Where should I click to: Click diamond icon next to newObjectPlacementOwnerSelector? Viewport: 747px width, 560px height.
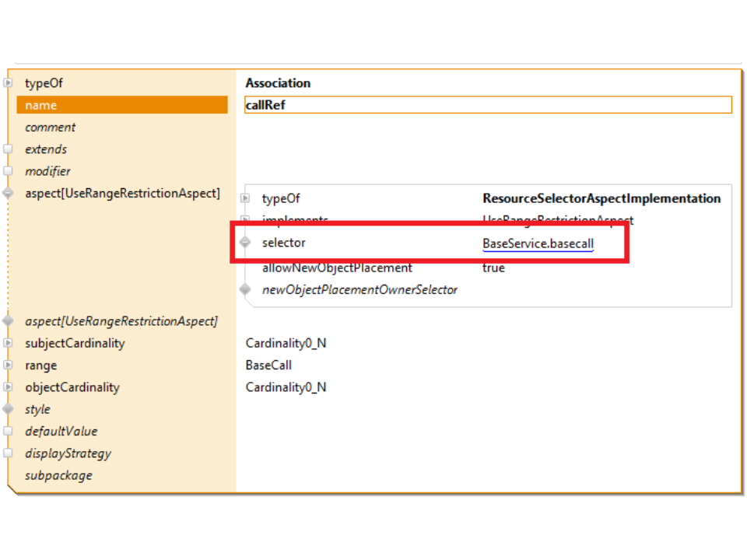click(x=245, y=290)
